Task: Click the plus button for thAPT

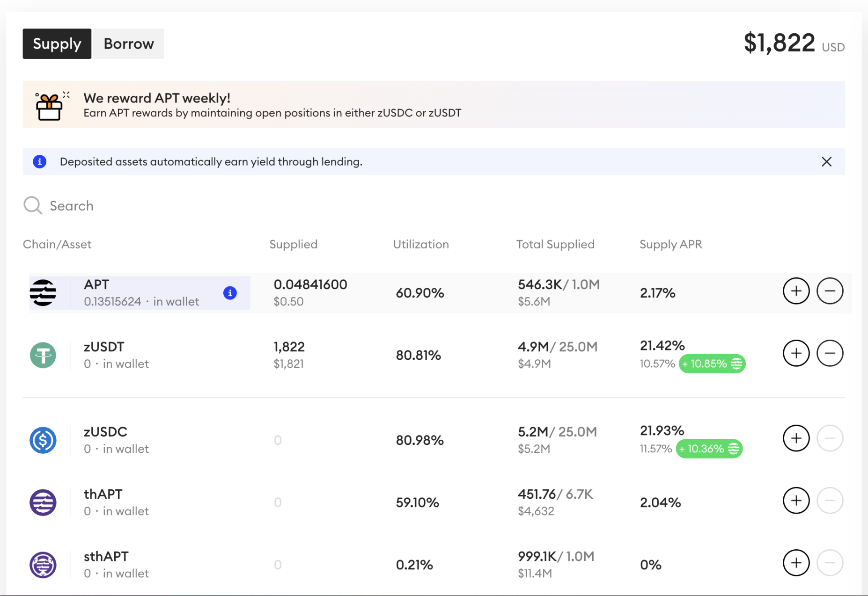Action: coord(796,501)
